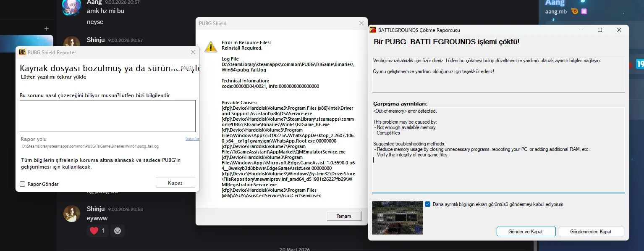Click the plus icon in Discord sidebar

(47, 29)
